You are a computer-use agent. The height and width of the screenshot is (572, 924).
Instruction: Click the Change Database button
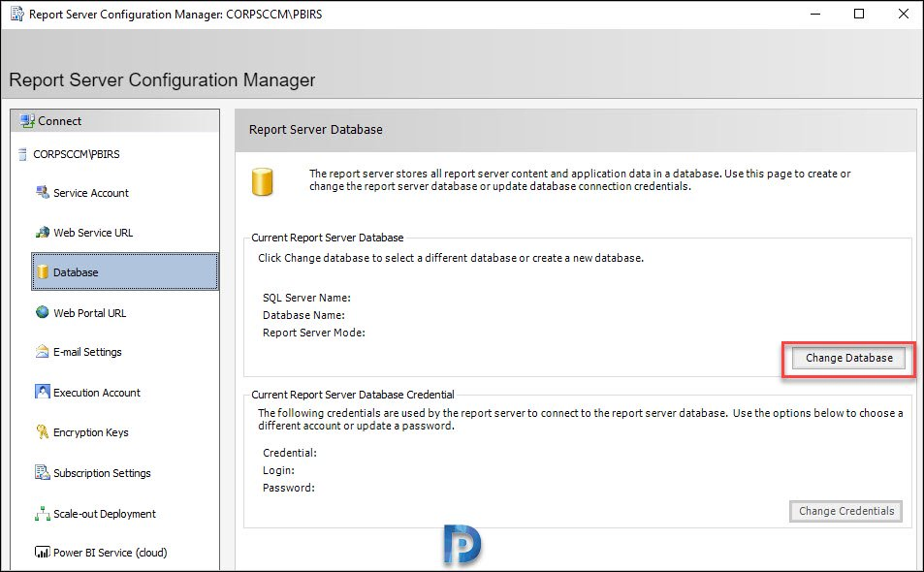(848, 358)
